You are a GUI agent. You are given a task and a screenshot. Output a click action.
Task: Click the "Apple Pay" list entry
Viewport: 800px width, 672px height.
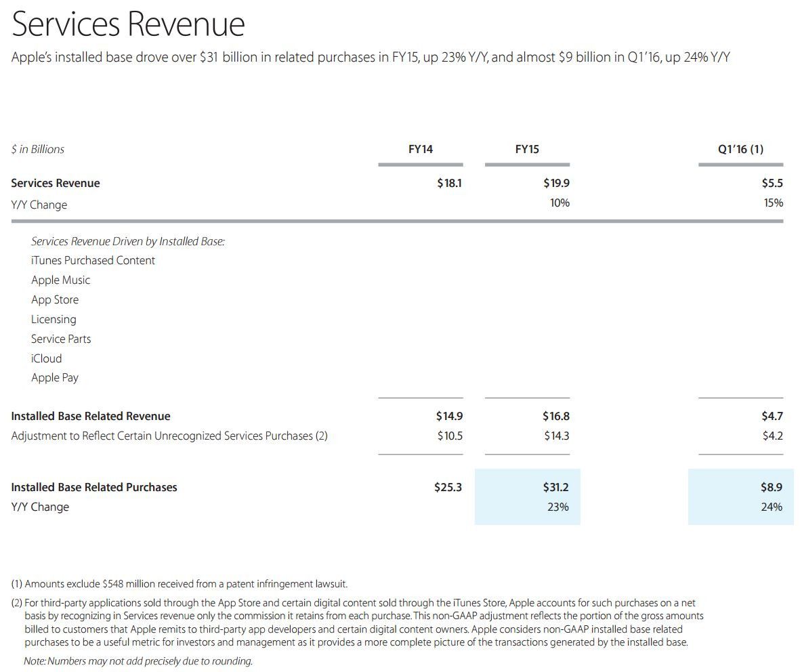pyautogui.click(x=55, y=378)
